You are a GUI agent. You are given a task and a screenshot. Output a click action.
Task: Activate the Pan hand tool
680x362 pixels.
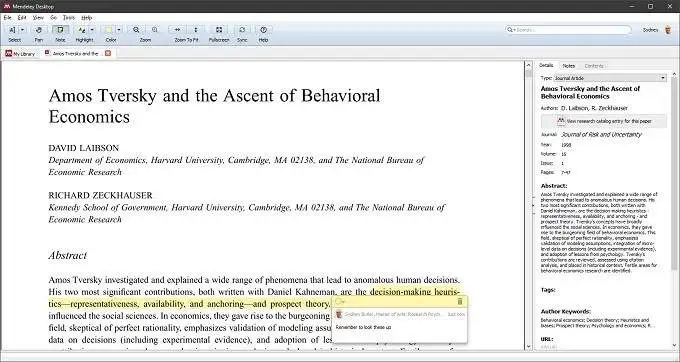point(39,30)
